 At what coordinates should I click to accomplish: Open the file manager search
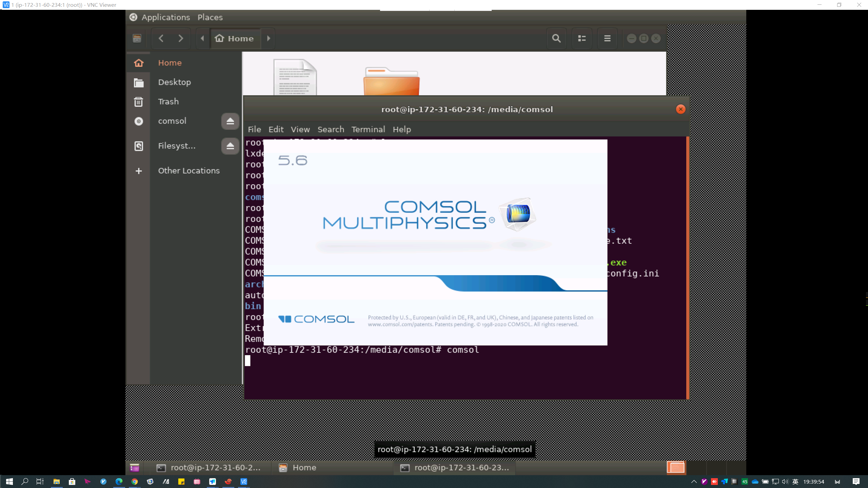pyautogui.click(x=556, y=38)
